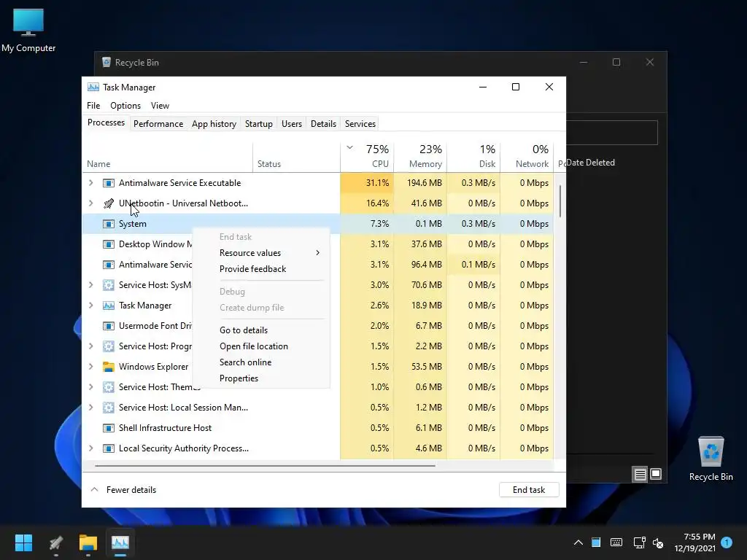Open UNetbootin from the taskbar
The height and width of the screenshot is (560, 747).
coord(56,542)
